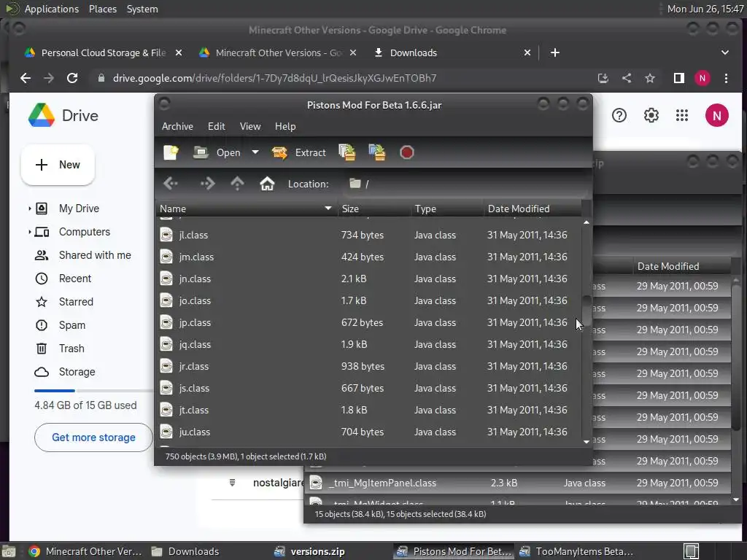Select the jm.class file
Image resolution: width=747 pixels, height=560 pixels.
[x=368, y=257]
